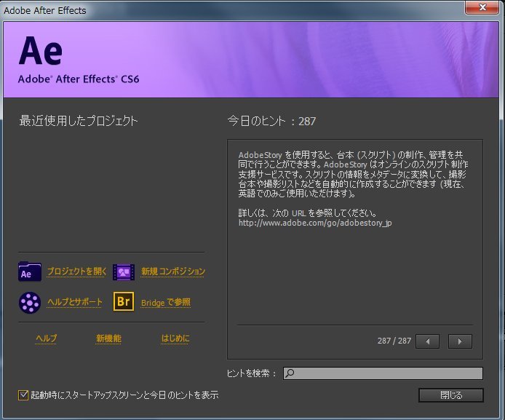Image resolution: width=505 pixels, height=420 pixels.
Task: Open the はじめに link
Action: click(x=175, y=338)
